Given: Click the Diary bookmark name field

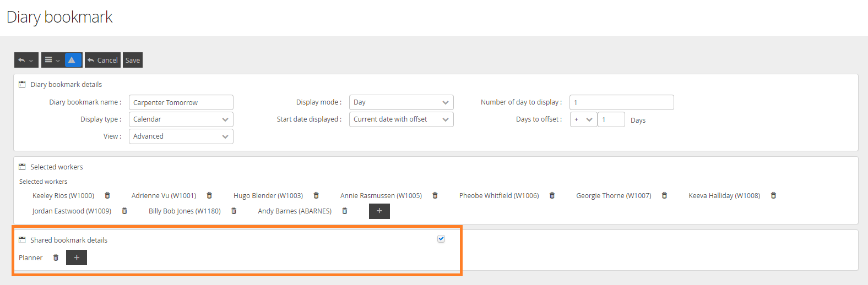Looking at the screenshot, I should [181, 102].
